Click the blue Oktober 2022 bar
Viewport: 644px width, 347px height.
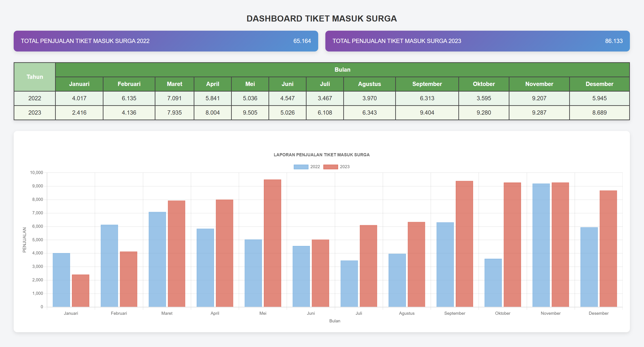493,283
